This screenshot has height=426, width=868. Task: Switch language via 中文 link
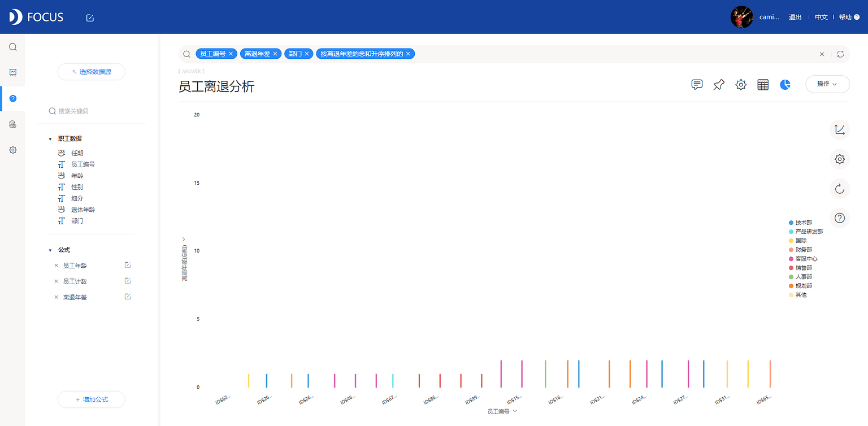[x=821, y=17]
